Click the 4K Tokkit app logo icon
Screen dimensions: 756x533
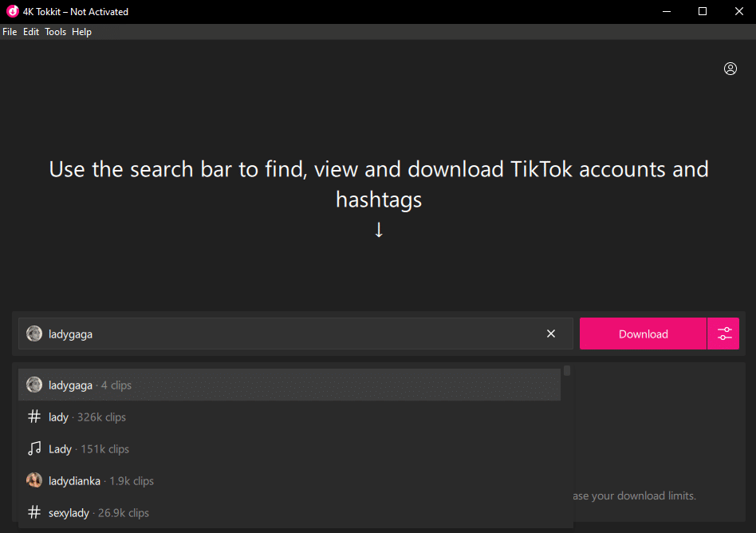(x=13, y=11)
